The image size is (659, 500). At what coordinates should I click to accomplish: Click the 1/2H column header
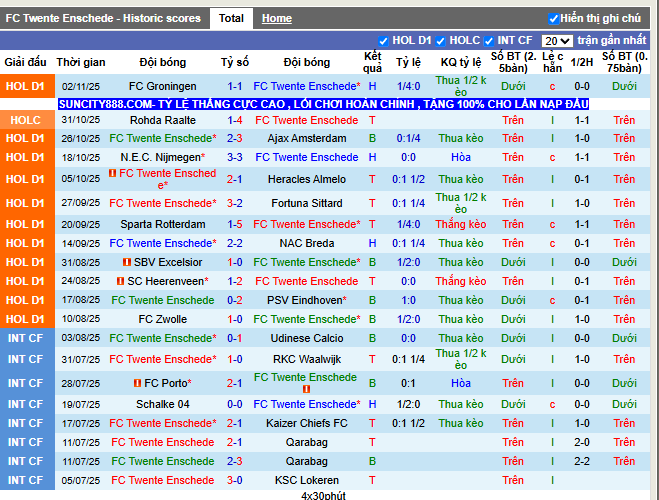pos(582,62)
